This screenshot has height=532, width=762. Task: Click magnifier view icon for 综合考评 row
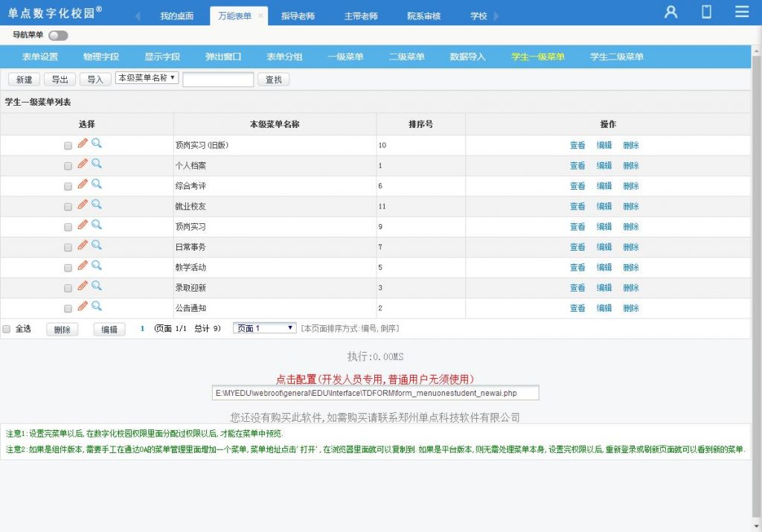coord(97,184)
